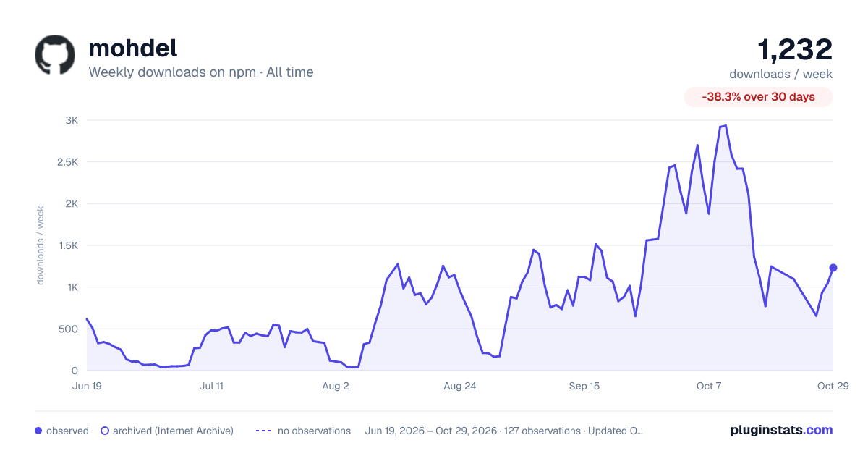Click the 3K y-axis label
Screen dimensions: 868x456
coord(72,120)
